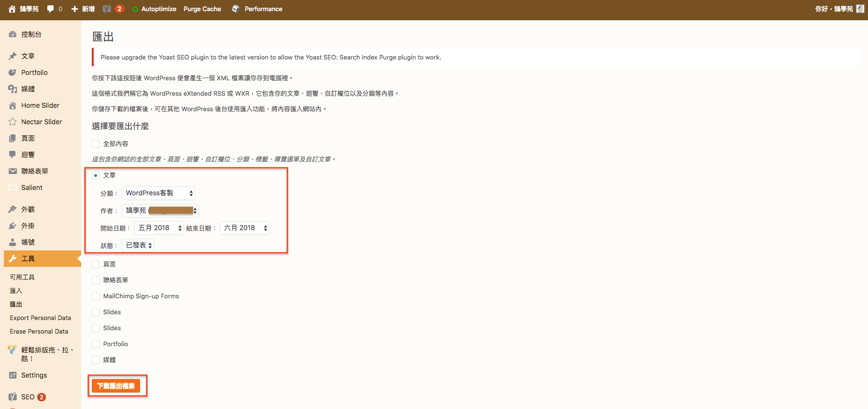
Task: Click the Salient crown icon
Action: pos(13,188)
